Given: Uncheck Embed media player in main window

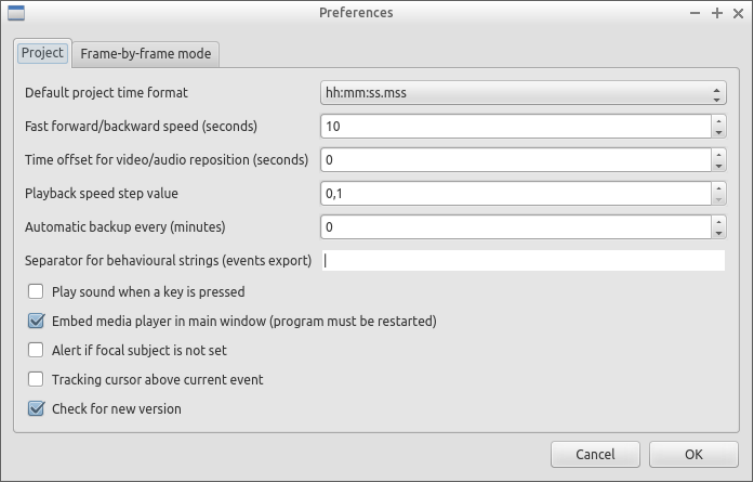Looking at the screenshot, I should click(36, 321).
